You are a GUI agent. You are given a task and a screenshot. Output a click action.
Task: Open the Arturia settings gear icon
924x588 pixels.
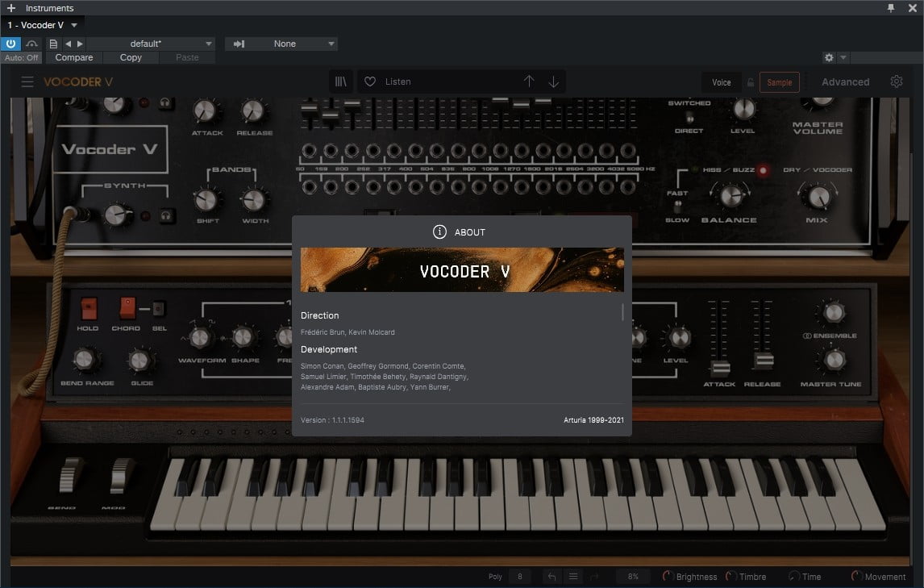coord(897,81)
